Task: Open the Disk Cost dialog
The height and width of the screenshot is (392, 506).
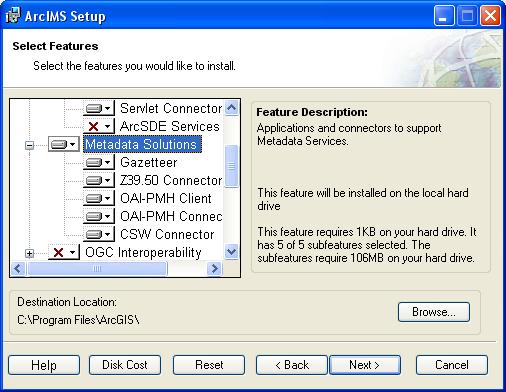Action: (x=125, y=365)
